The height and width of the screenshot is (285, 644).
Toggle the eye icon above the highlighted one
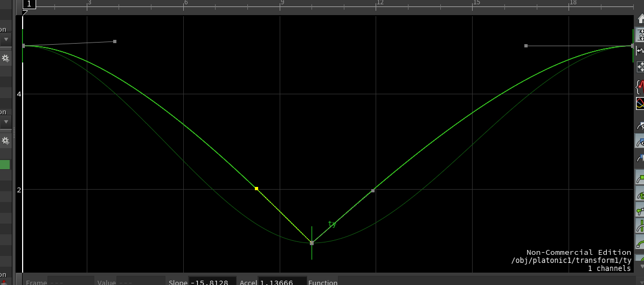coord(640,126)
